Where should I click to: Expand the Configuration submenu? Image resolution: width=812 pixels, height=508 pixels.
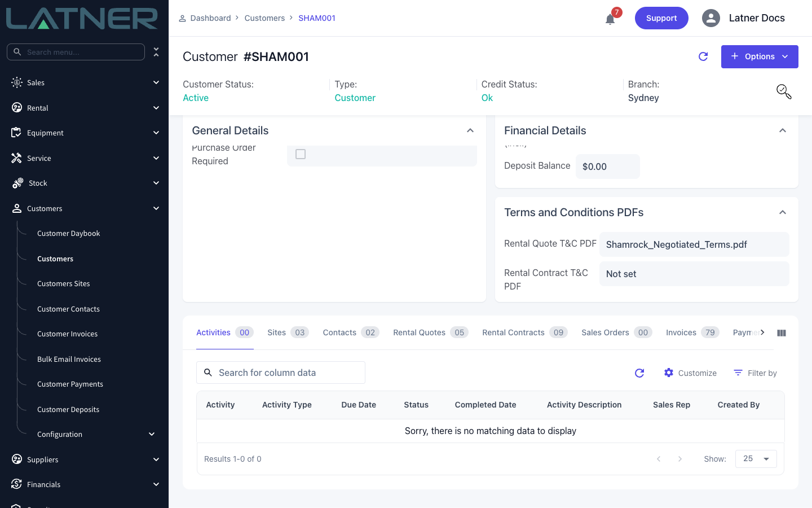(152, 434)
